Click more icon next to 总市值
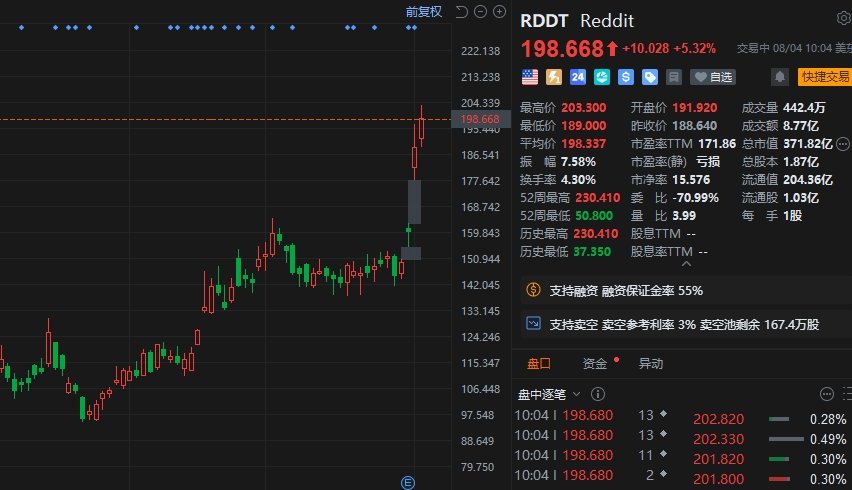Screen dimensions: 852x490 pyautogui.click(x=843, y=144)
